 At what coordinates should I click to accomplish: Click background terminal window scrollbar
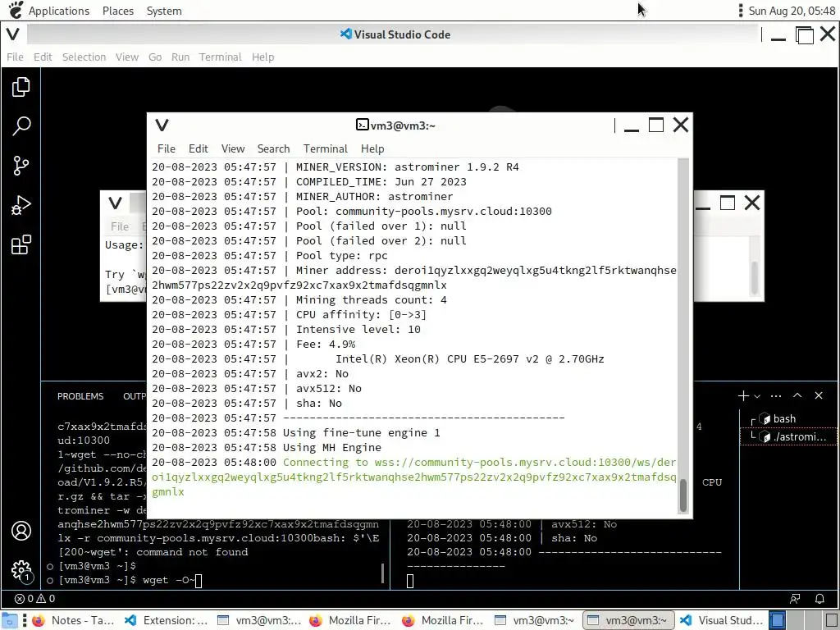pyautogui.click(x=755, y=277)
